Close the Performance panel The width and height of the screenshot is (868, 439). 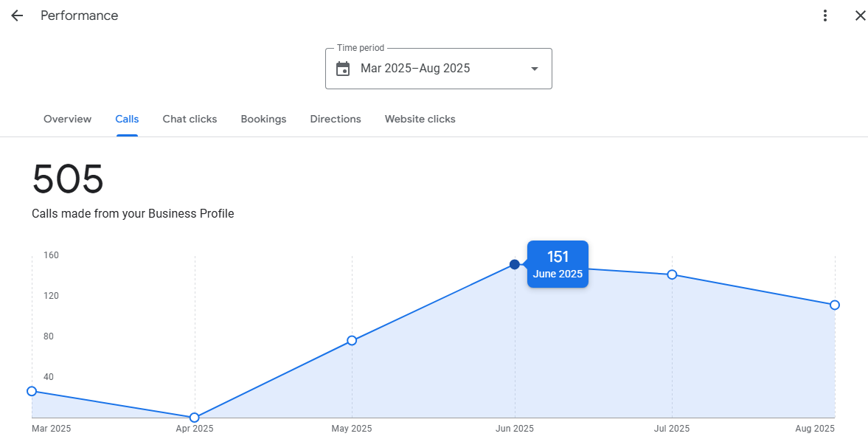click(x=860, y=15)
